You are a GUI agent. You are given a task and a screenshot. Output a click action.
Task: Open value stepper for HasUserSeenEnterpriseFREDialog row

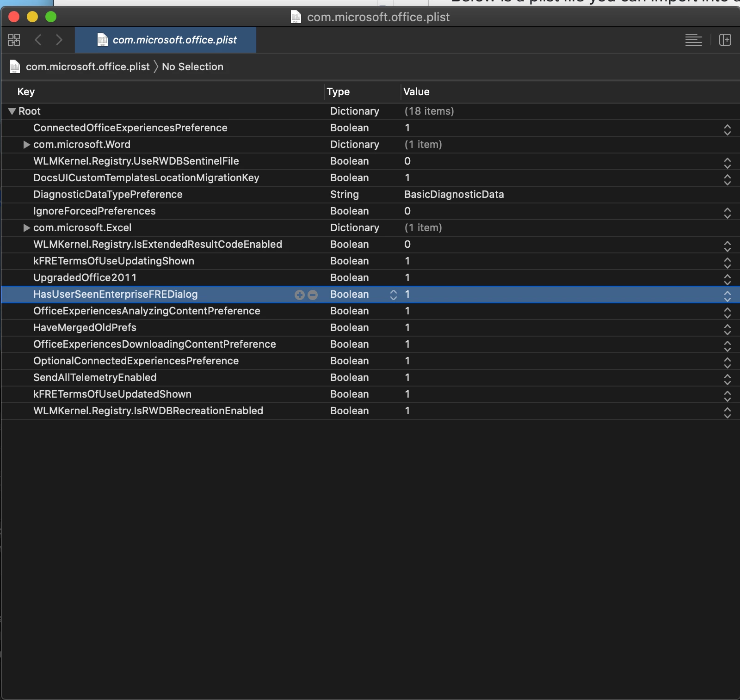[x=728, y=296]
